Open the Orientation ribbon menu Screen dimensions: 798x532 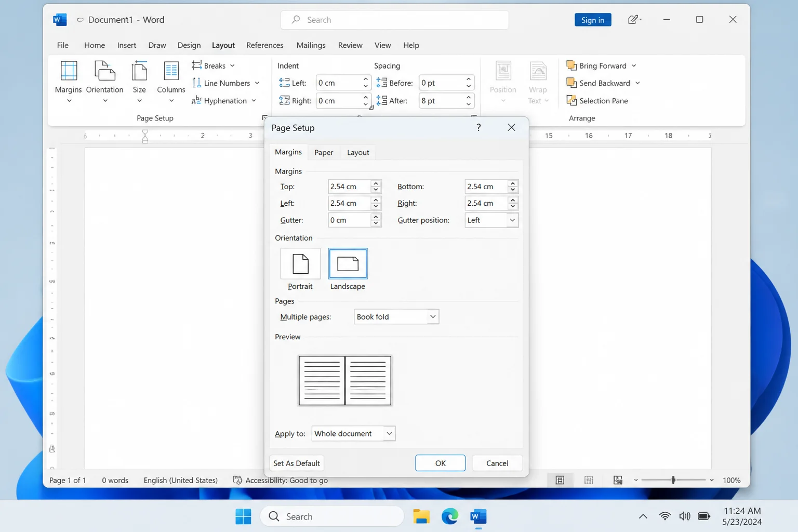pos(105,82)
